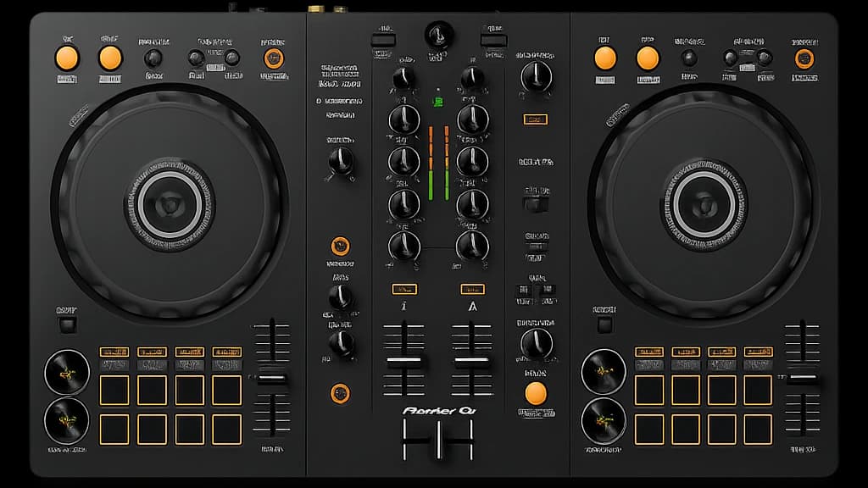Click the topmost small knob of left channel strip
Viewport: 868px width, 488px height.
[403, 77]
